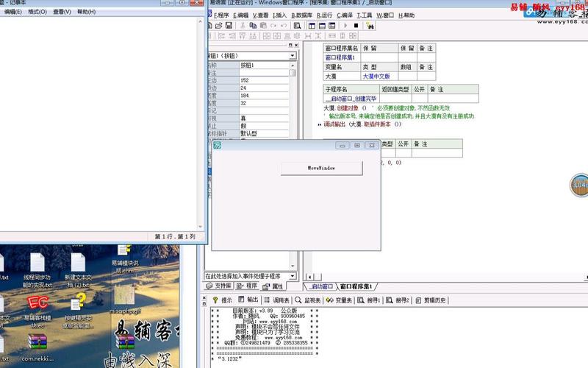Switch to the _启动窗口 editor tab
This screenshot has width=588, height=368.
[x=320, y=286]
